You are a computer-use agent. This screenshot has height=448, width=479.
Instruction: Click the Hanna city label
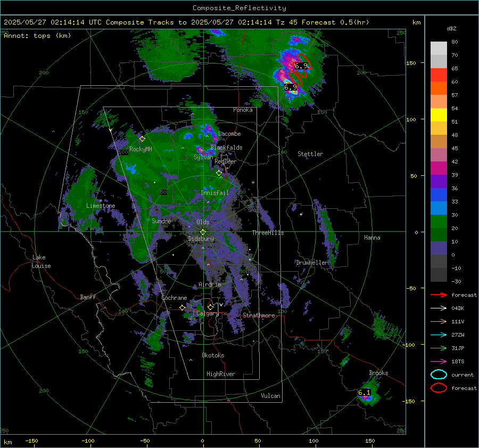coord(372,237)
